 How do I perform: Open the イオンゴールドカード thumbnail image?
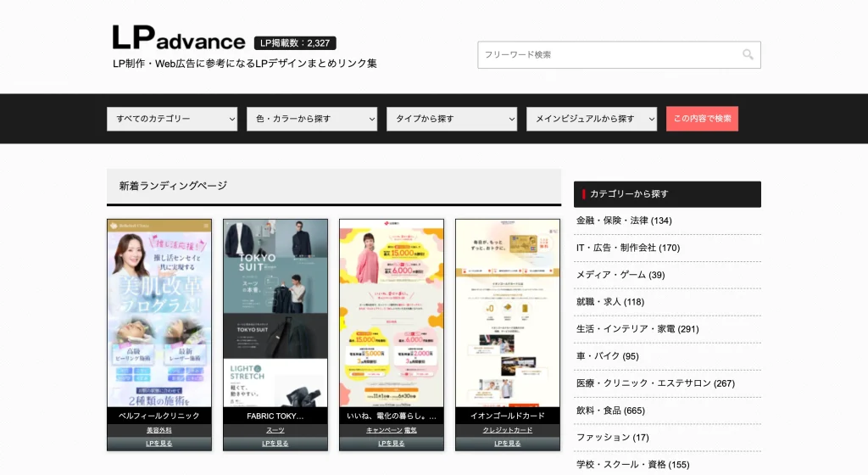point(508,313)
